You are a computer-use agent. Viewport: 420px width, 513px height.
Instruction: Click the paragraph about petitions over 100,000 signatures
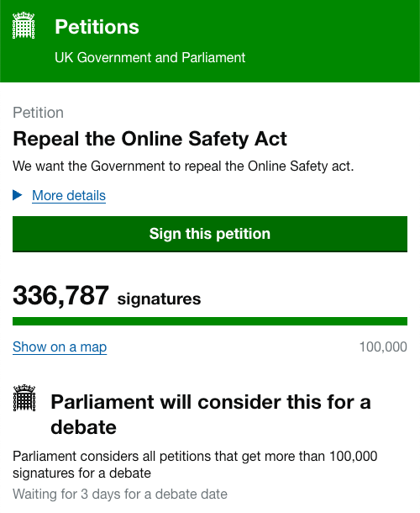(x=195, y=464)
